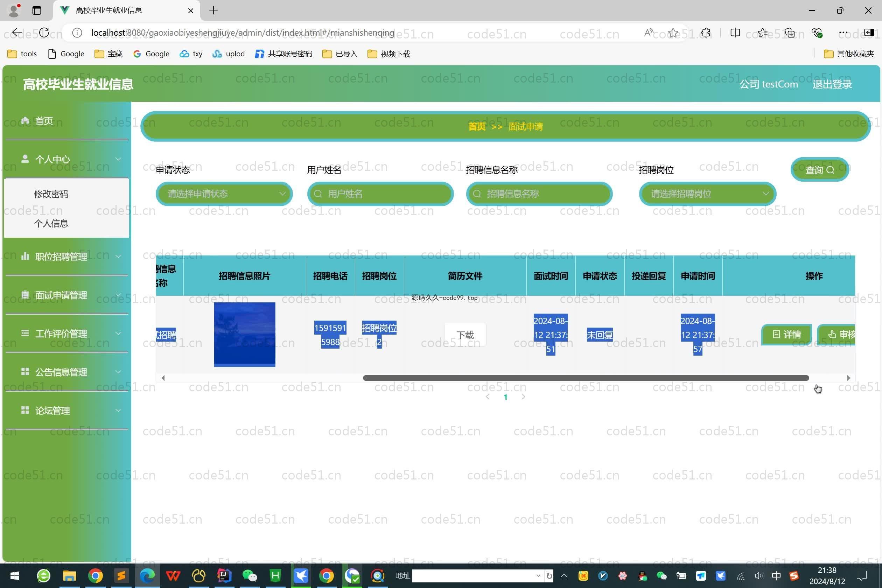
Task: Expand 面试申请管理 sidebar menu
Action: pyautogui.click(x=67, y=295)
